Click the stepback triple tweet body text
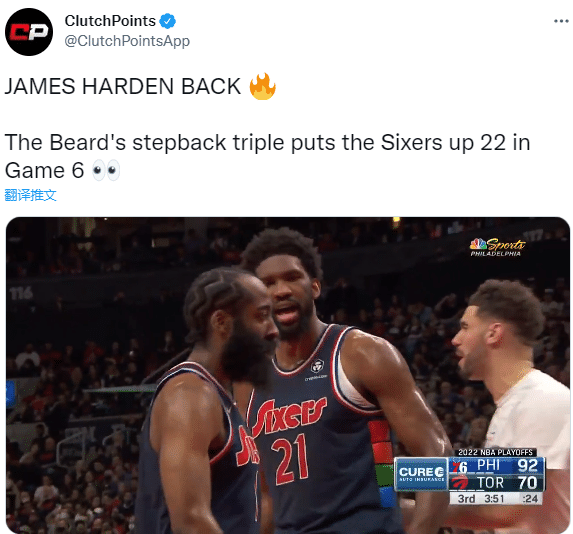Screen dimensions: 573x534 tap(267, 156)
